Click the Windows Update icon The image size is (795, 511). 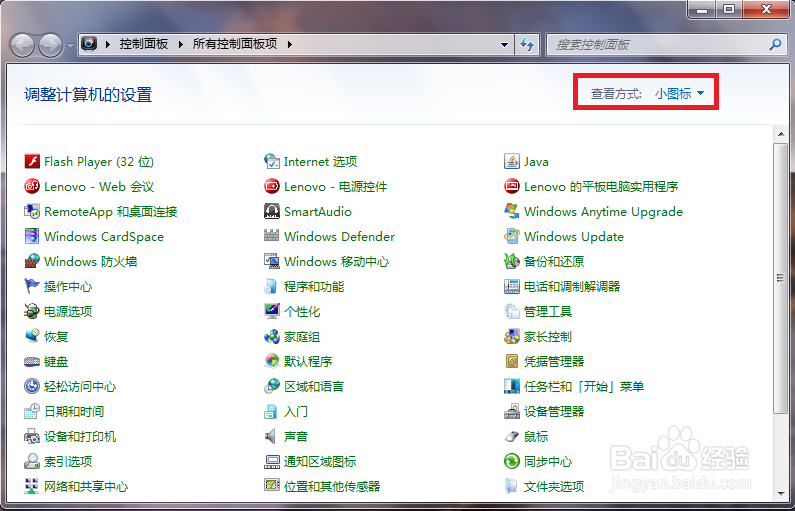click(512, 236)
